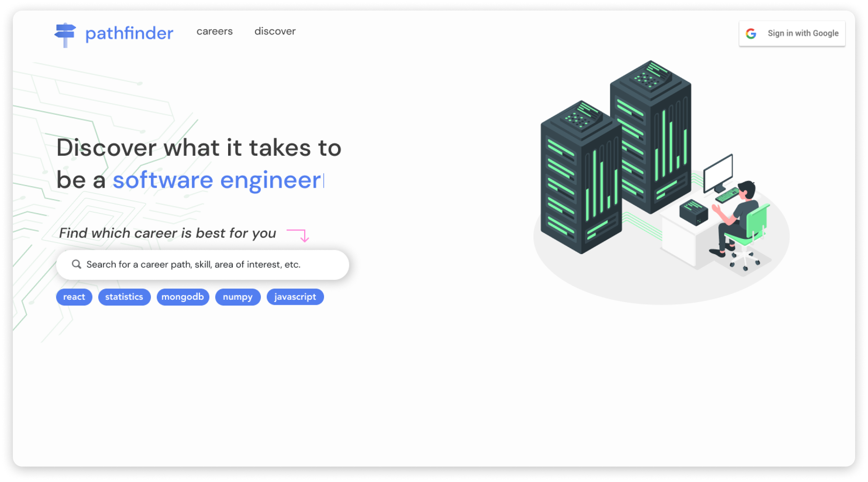Image resolution: width=868 pixels, height=482 pixels.
Task: Open the 'discover' navigation menu item
Action: click(275, 32)
